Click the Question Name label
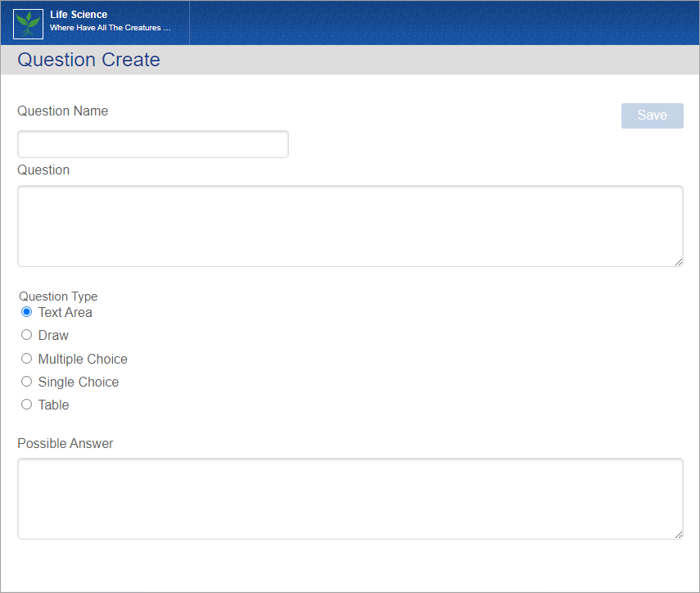The image size is (700, 593). click(62, 111)
